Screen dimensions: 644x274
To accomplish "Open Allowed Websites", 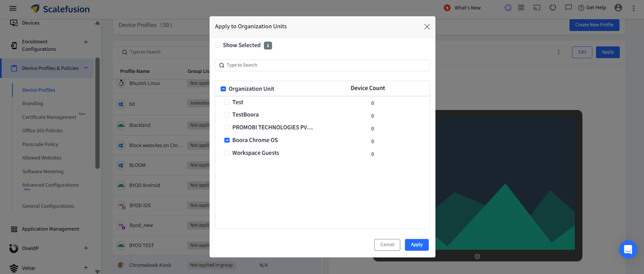I will pyautogui.click(x=42, y=158).
